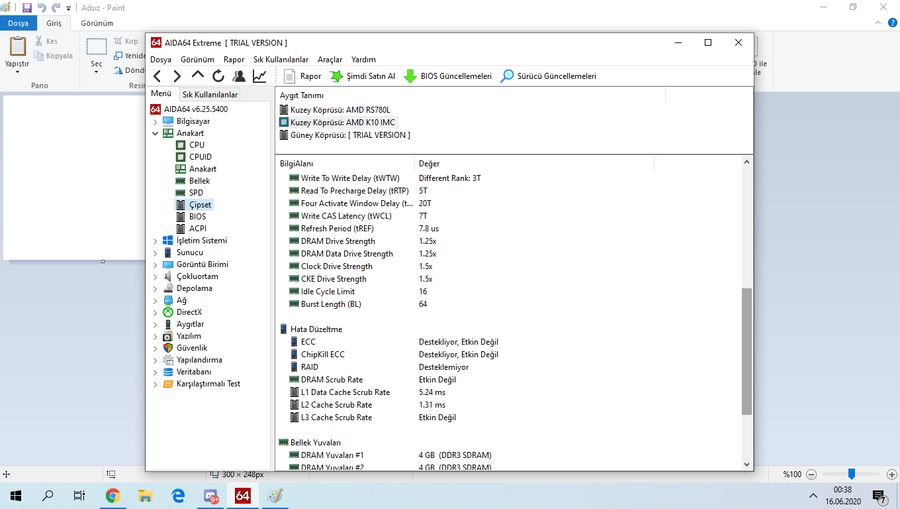Switch to the Sık Kullanılanlar tab
Image resolution: width=900 pixels, height=509 pixels.
point(210,94)
